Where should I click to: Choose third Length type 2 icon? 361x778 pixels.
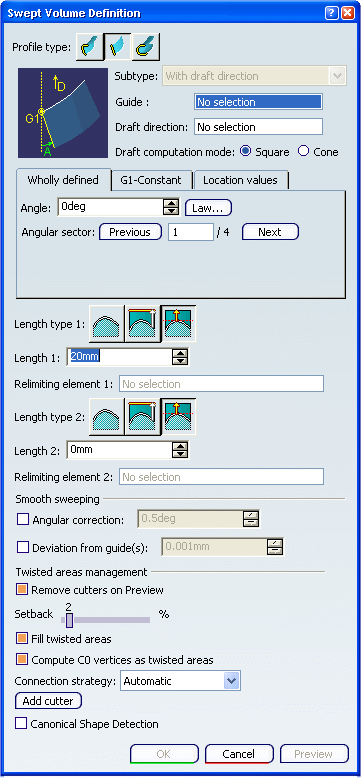[179, 417]
